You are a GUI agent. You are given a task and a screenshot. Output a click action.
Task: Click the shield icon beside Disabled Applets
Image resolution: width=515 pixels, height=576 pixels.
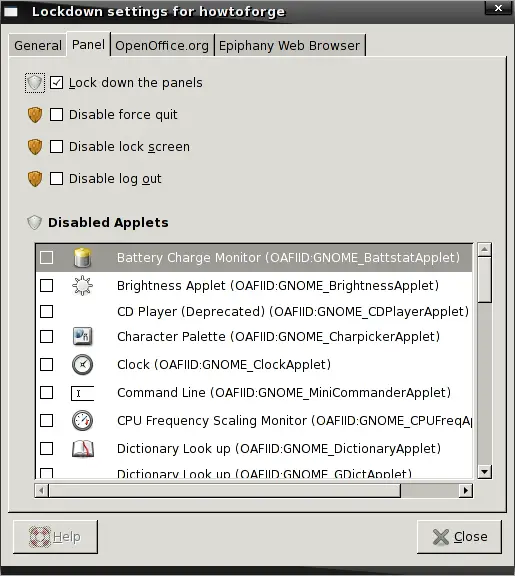point(35,223)
